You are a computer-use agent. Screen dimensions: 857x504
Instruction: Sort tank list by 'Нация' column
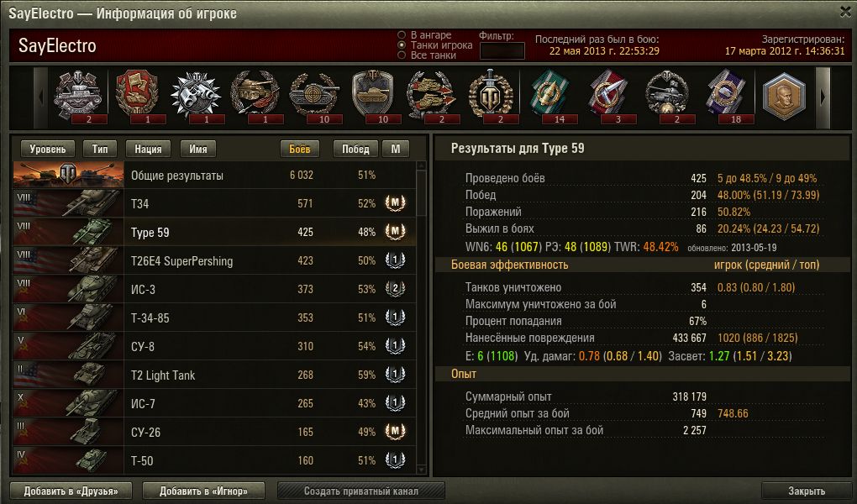[x=148, y=149]
